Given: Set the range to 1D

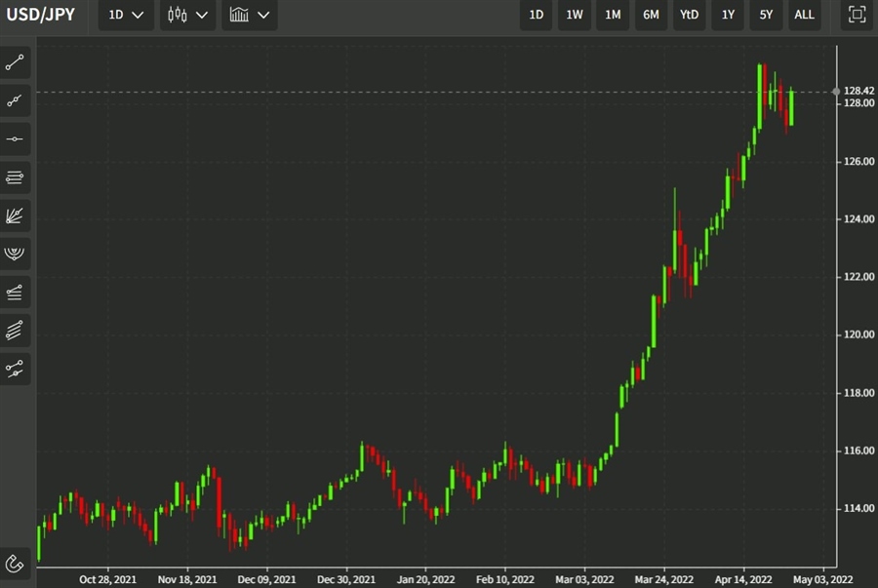Looking at the screenshot, I should click(537, 15).
